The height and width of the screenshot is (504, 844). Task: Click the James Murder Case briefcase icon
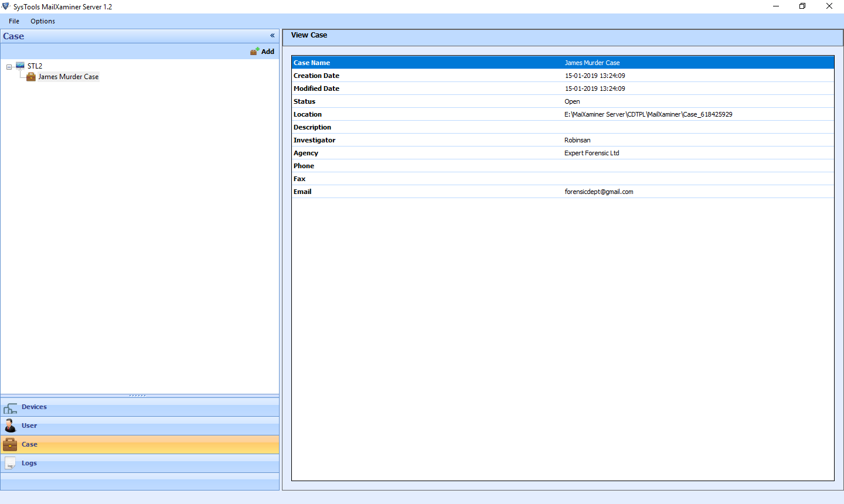tap(31, 77)
